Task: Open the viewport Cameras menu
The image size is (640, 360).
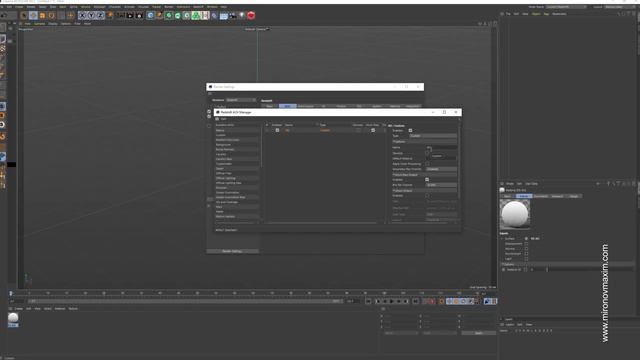Action: tap(40, 24)
